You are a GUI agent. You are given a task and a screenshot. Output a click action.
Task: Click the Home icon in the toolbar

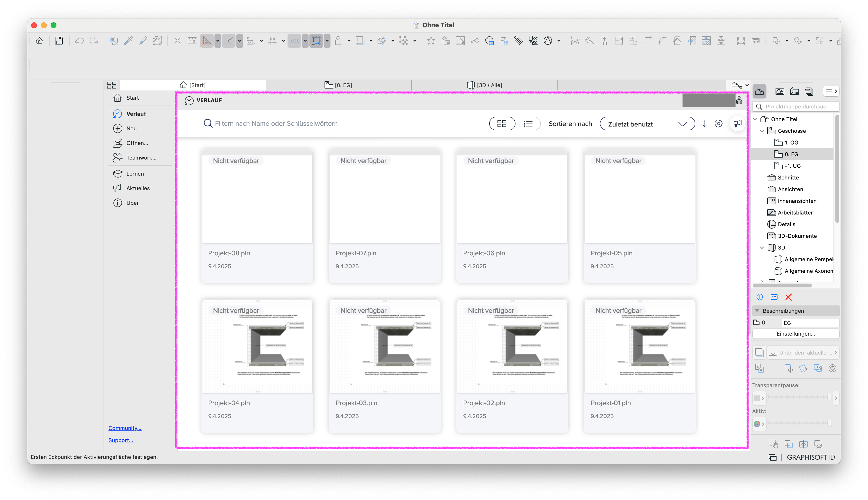click(x=39, y=41)
